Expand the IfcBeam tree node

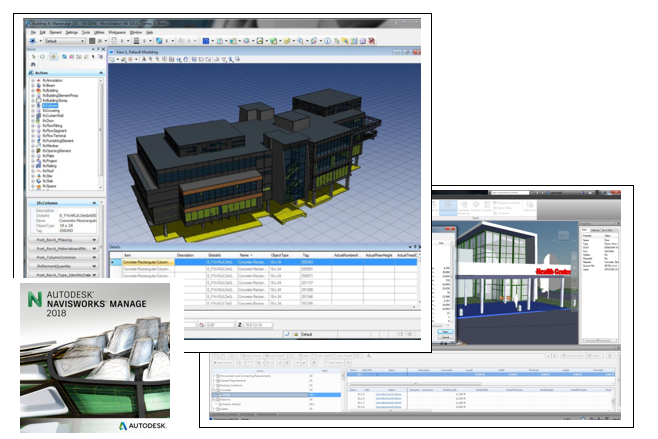[33, 85]
